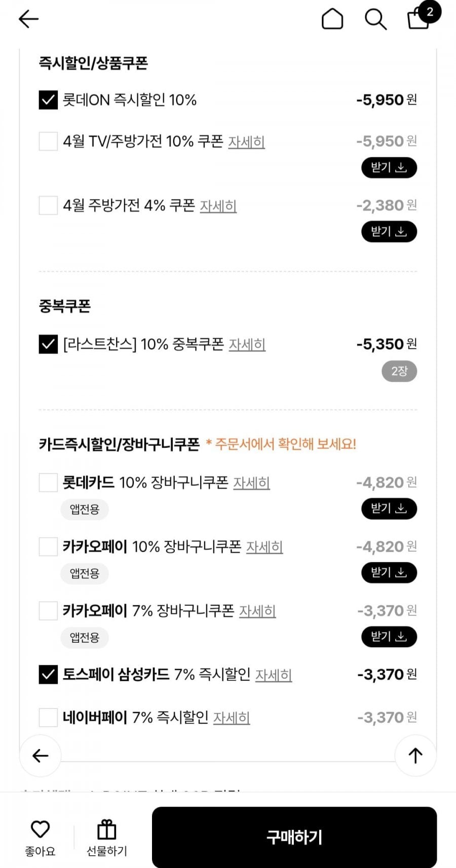Open search with the magnifier icon
Image resolution: width=456 pixels, height=868 pixels.
375,20
